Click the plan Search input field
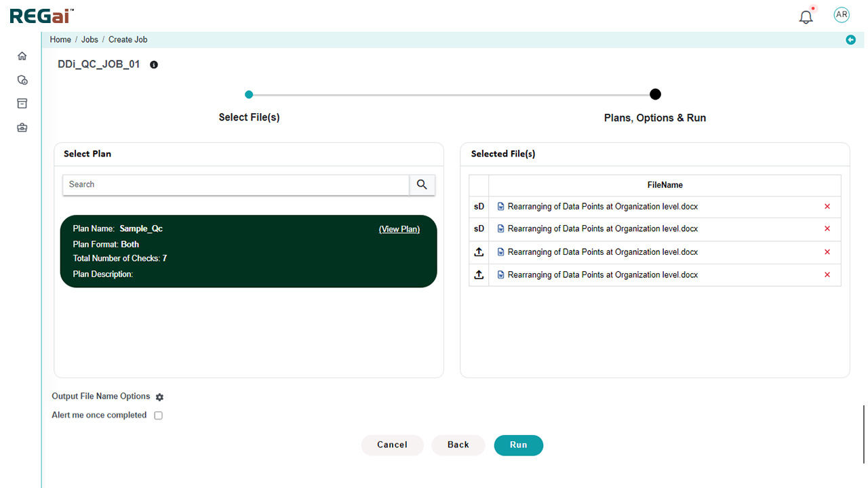 pyautogui.click(x=236, y=184)
